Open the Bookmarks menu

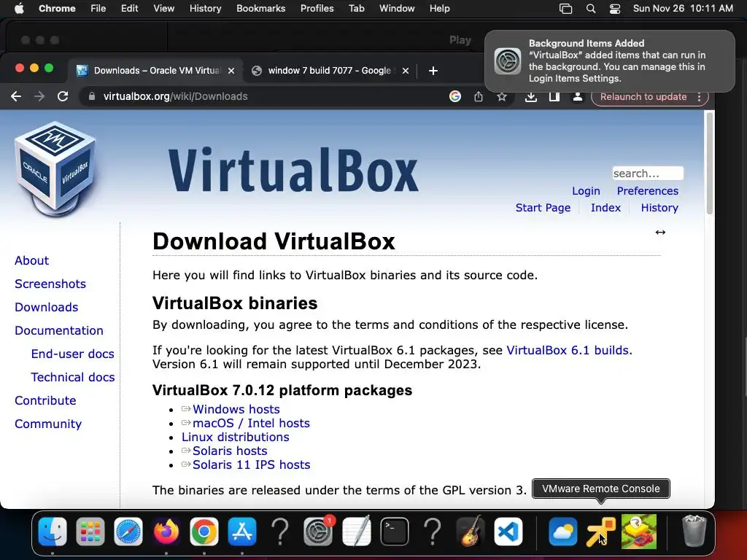pyautogui.click(x=261, y=9)
